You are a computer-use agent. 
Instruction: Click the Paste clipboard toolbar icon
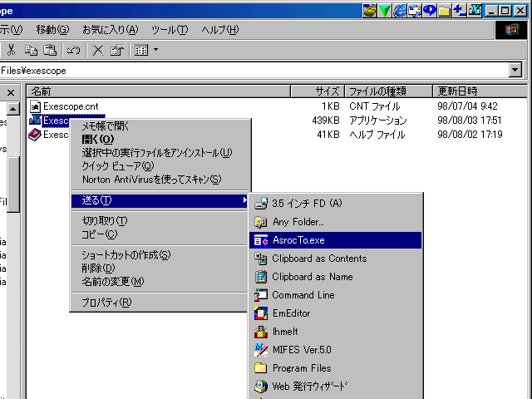coord(50,50)
